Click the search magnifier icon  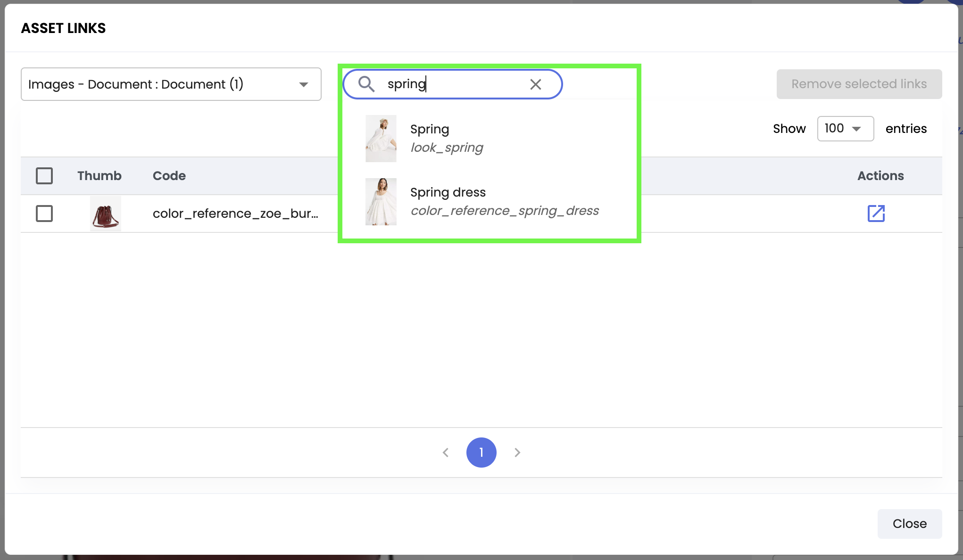coord(366,84)
